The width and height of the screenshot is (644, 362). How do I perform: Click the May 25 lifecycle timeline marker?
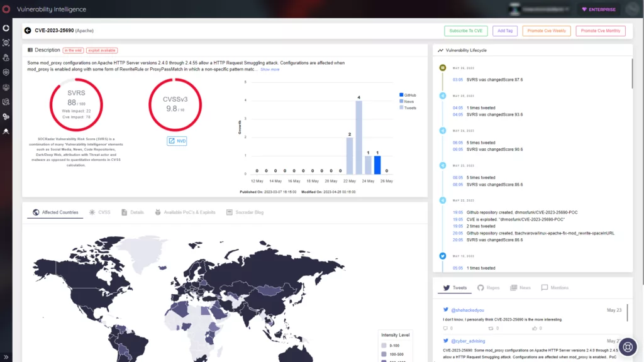[x=442, y=96]
